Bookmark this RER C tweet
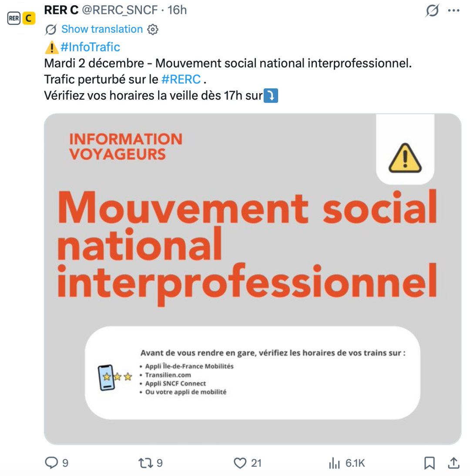Screen dimensions: 470x476 pyautogui.click(x=430, y=462)
